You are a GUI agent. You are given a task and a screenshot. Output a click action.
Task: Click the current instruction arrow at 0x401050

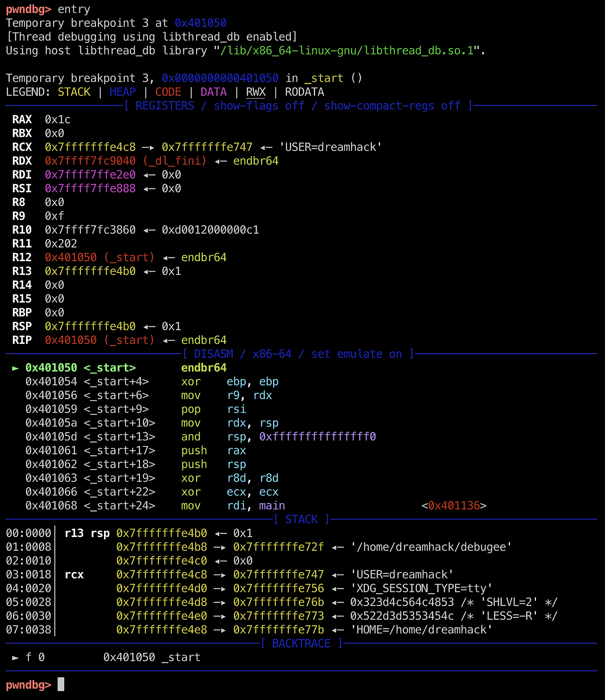point(16,368)
